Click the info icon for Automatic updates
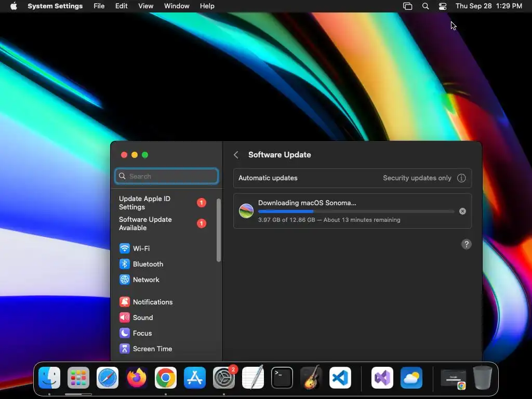The image size is (532, 399). coord(461,178)
